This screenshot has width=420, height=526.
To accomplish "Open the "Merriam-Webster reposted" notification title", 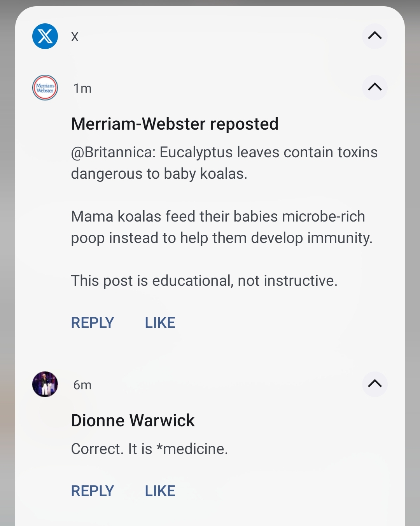I will [175, 124].
